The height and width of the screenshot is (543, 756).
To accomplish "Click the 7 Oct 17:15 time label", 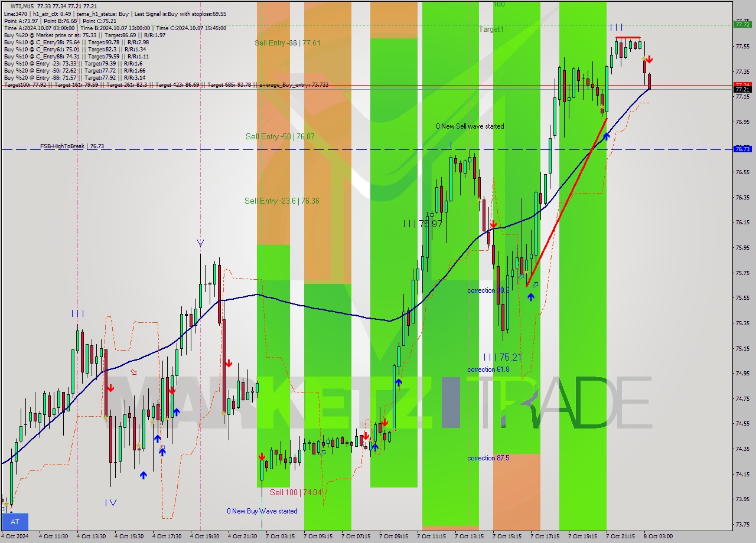I will [545, 537].
